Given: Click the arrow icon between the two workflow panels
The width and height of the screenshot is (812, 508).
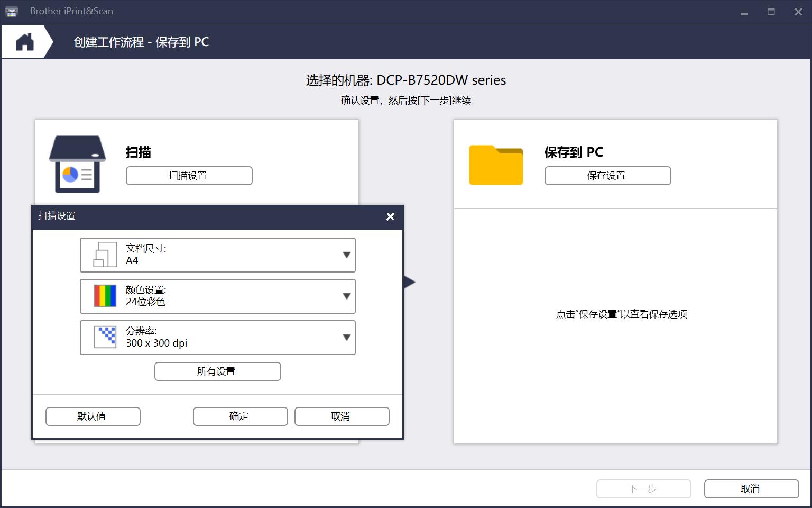Looking at the screenshot, I should tap(409, 282).
